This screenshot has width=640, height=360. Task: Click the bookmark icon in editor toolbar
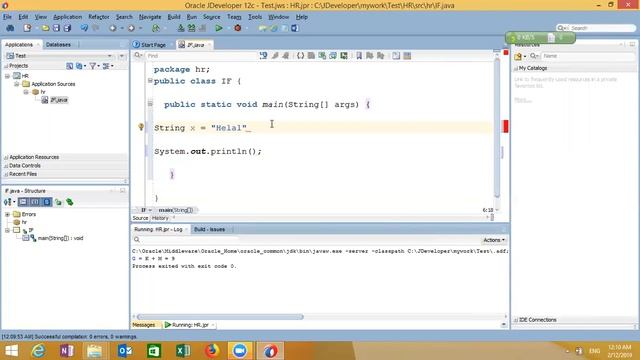pyautogui.click(x=359, y=56)
